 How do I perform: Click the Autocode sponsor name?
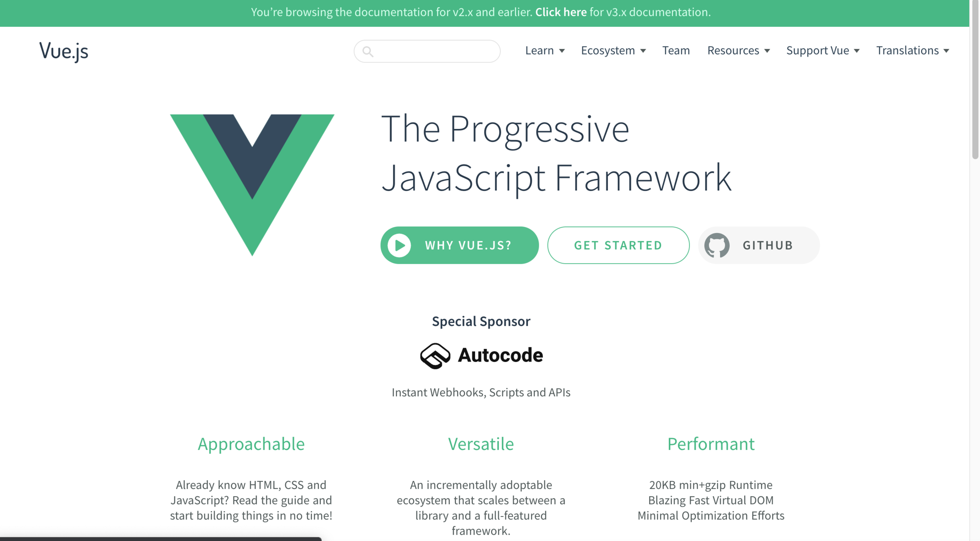(x=500, y=355)
